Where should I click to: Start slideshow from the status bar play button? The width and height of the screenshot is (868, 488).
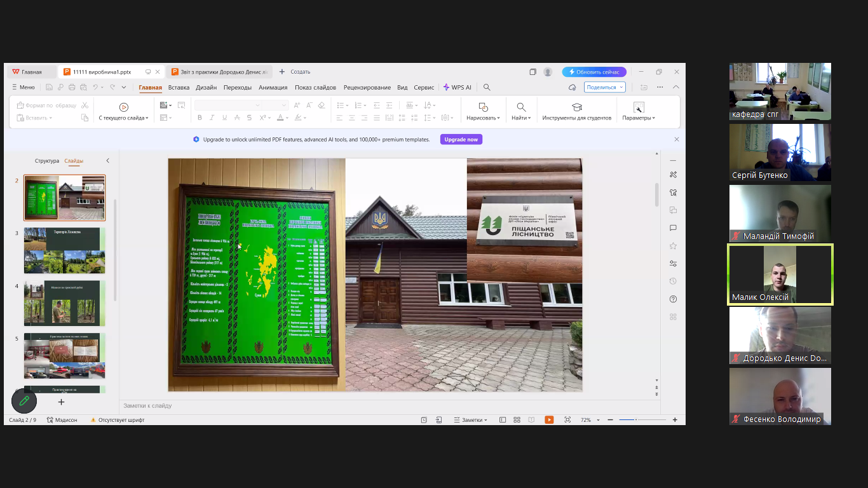[x=549, y=420]
